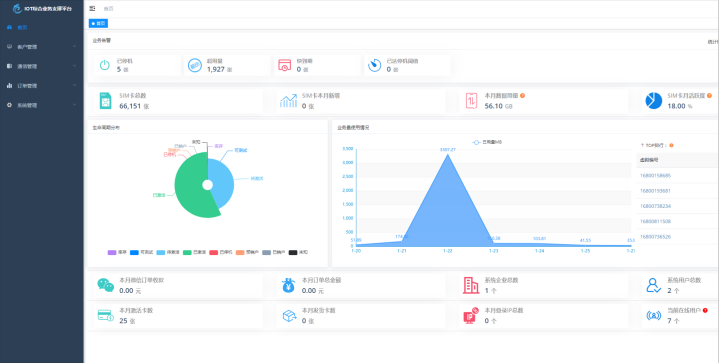Toggle the 已用量MB series legend
The width and height of the screenshot is (720, 363).
(x=487, y=142)
